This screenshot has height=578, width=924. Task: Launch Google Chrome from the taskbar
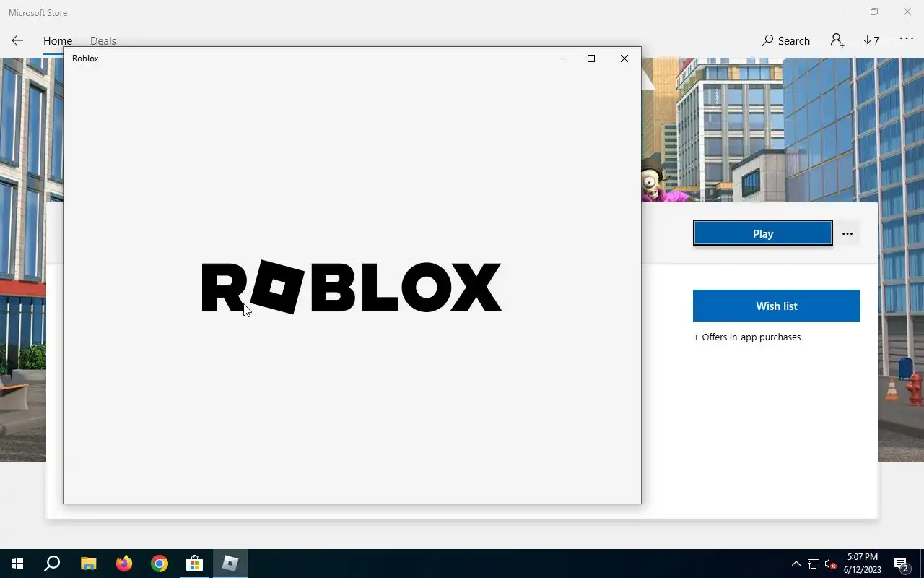tap(160, 564)
